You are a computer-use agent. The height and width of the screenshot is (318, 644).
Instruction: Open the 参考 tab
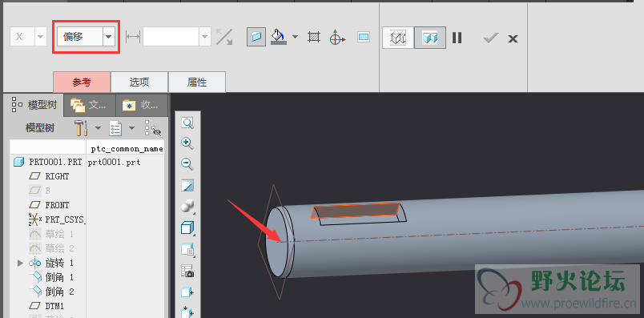(82, 83)
